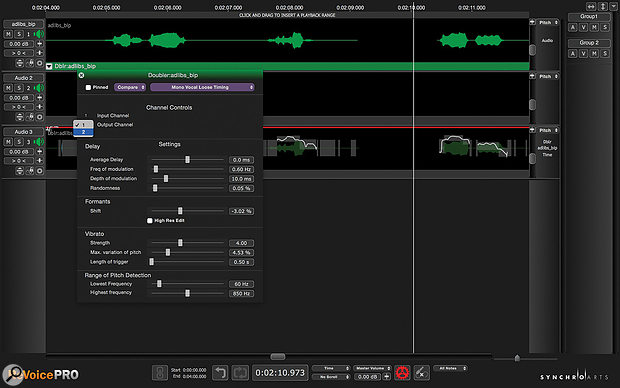Screen dimensions: 620x388
Task: Select checked channel 1 in the popup
Action: coord(83,125)
